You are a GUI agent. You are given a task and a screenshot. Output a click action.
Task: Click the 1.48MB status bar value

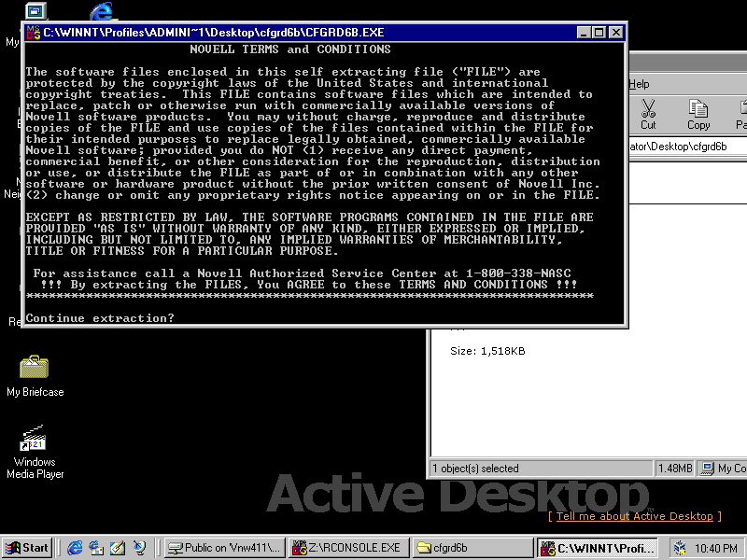674,469
